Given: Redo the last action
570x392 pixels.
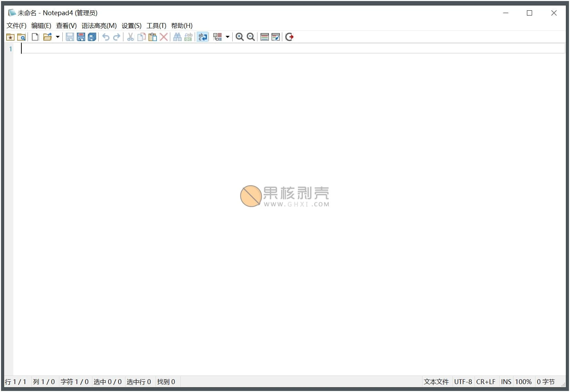Looking at the screenshot, I should click(x=117, y=37).
